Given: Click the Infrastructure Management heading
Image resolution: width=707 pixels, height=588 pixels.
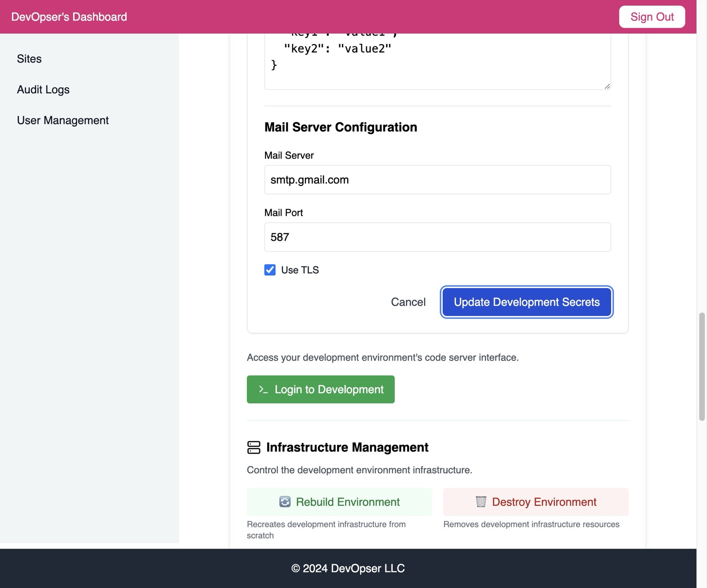Looking at the screenshot, I should [x=347, y=448].
